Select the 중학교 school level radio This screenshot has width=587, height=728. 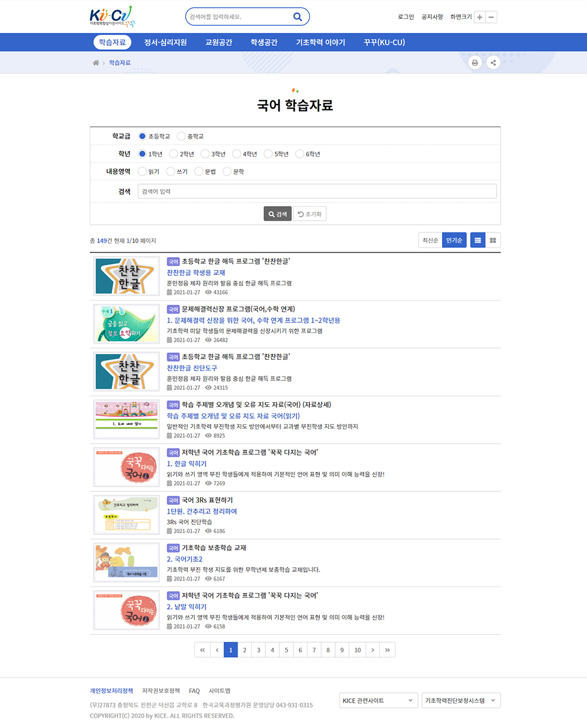coord(181,136)
